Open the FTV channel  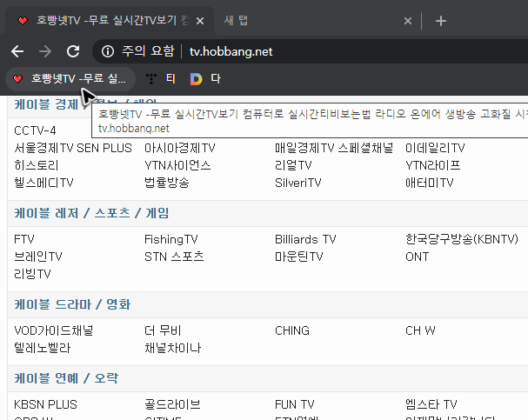pyautogui.click(x=24, y=239)
